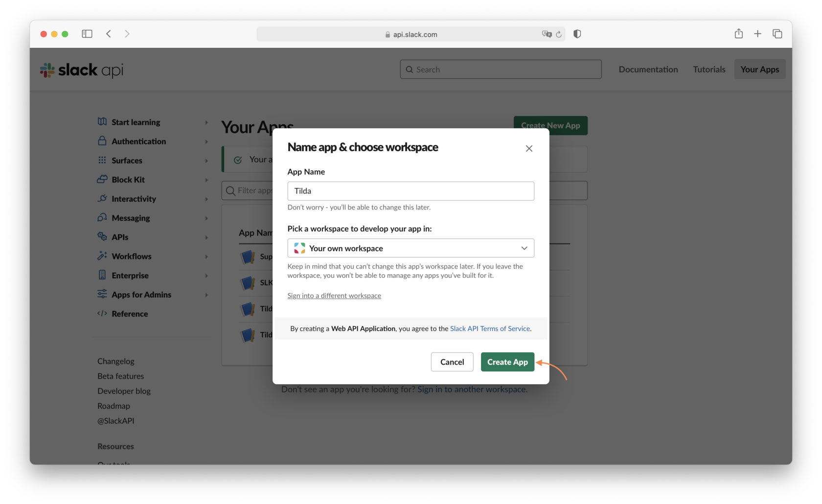822x504 pixels.
Task: Click the Safari share icon
Action: pyautogui.click(x=739, y=33)
